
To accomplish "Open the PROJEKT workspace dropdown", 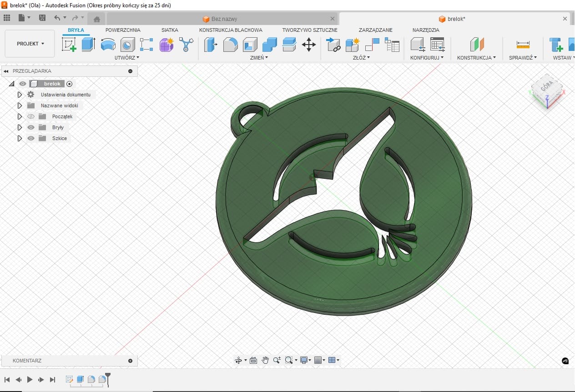I will (x=30, y=44).
